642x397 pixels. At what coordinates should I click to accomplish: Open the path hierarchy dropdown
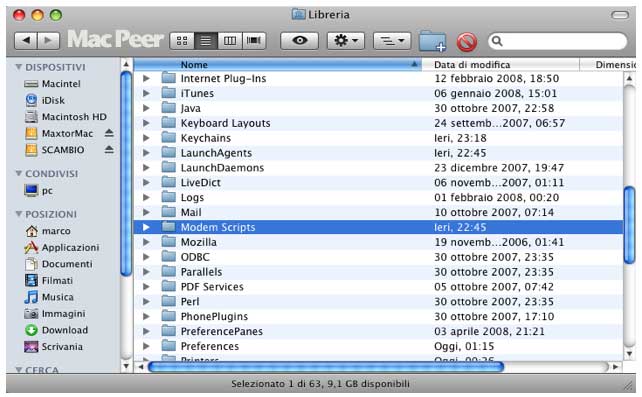click(x=392, y=41)
